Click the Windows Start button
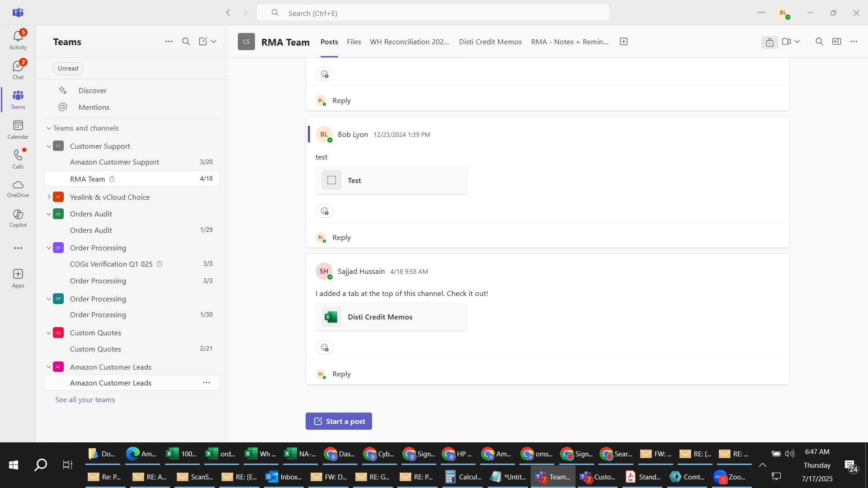This screenshot has height=488, width=868. pyautogui.click(x=14, y=465)
